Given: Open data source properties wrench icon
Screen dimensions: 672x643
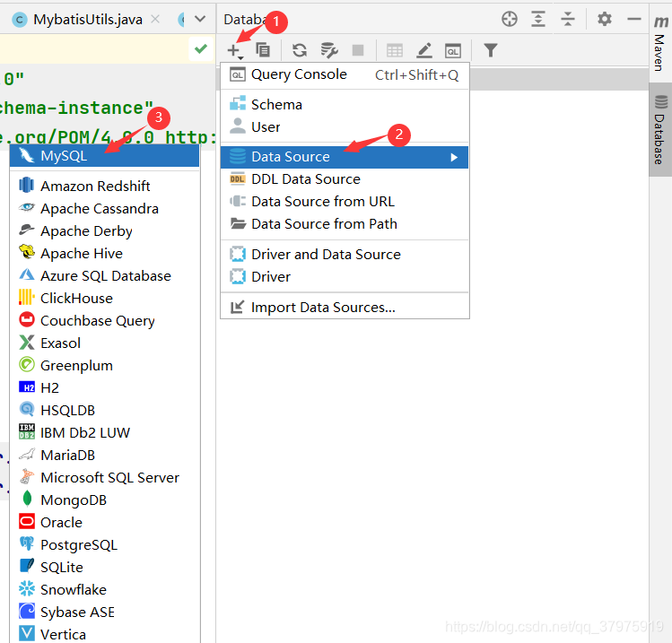Looking at the screenshot, I should point(329,50).
